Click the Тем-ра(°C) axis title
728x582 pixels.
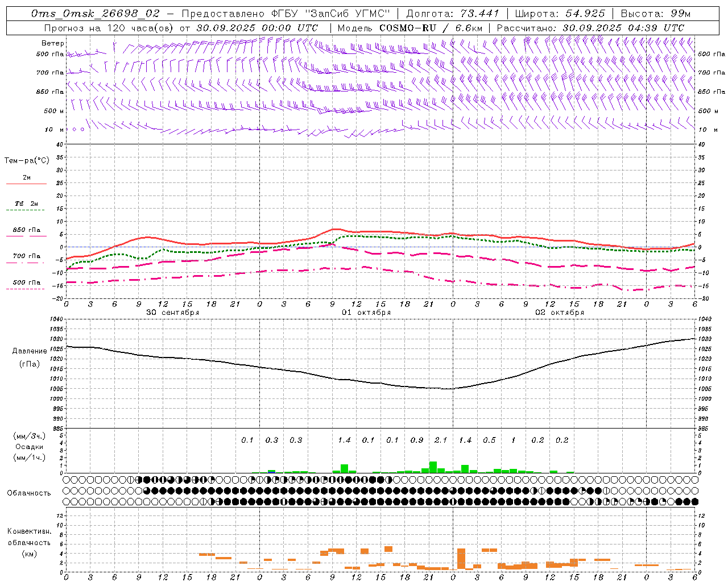[x=27, y=160]
